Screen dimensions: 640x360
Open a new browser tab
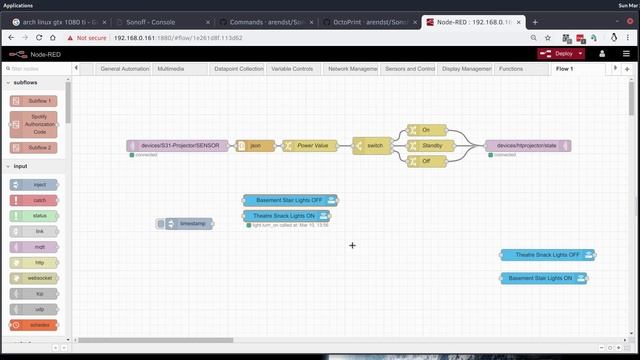click(535, 22)
